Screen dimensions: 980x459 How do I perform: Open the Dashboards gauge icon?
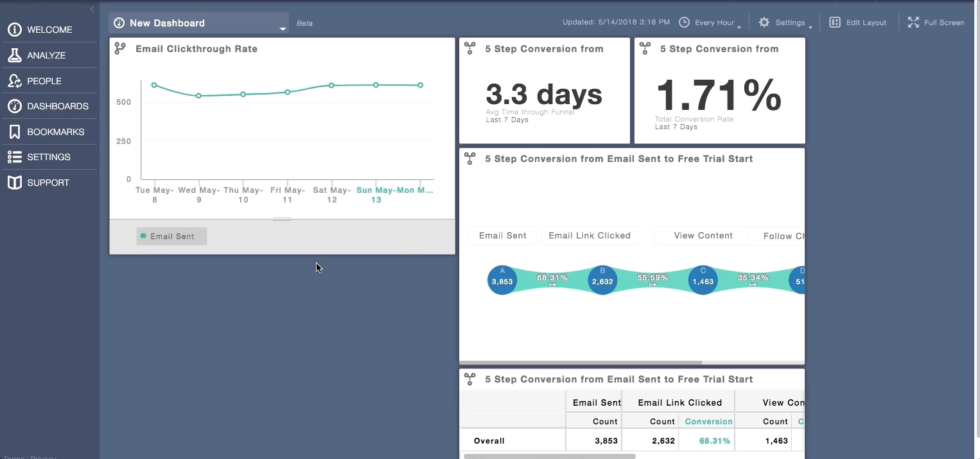[x=15, y=106]
